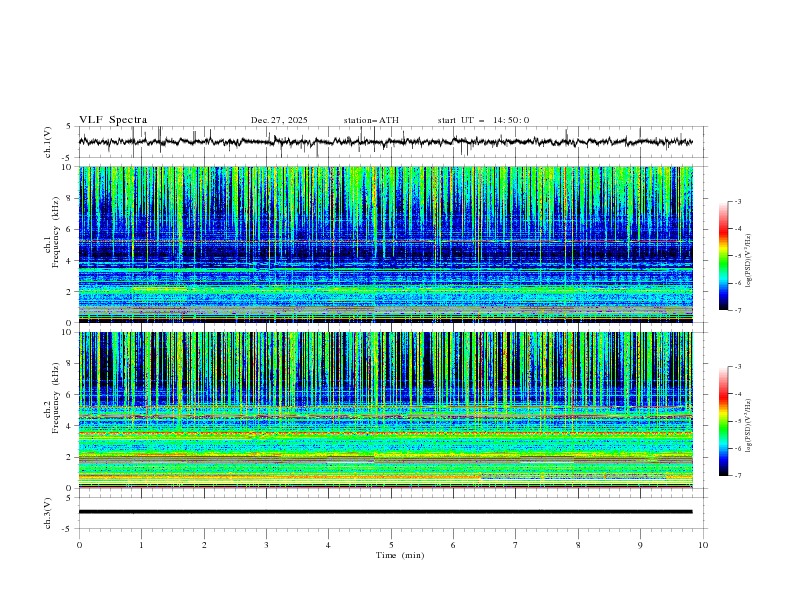
Task: Click the ch.1 spectrogram color scale bar
Action: click(x=723, y=256)
